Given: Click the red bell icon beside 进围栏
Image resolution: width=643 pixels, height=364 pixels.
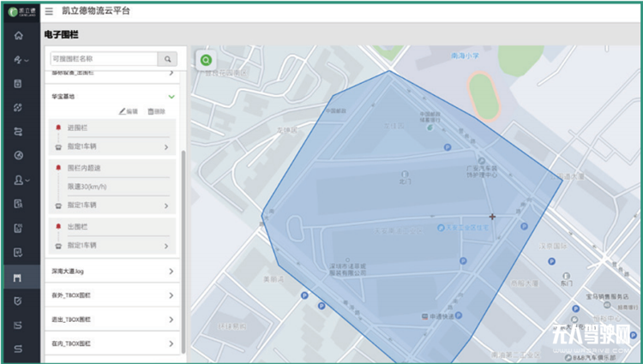Looking at the screenshot, I should click(x=57, y=128).
